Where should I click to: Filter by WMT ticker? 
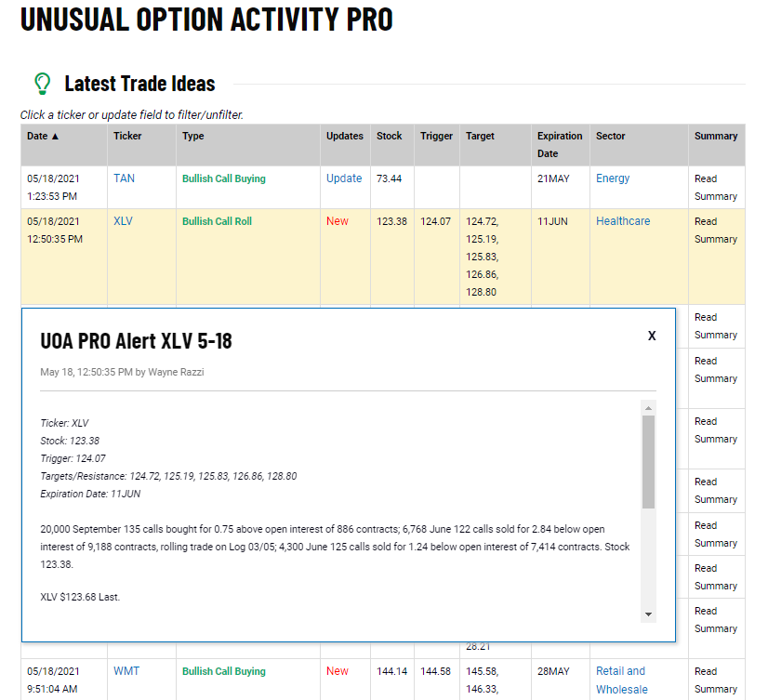pyautogui.click(x=126, y=670)
